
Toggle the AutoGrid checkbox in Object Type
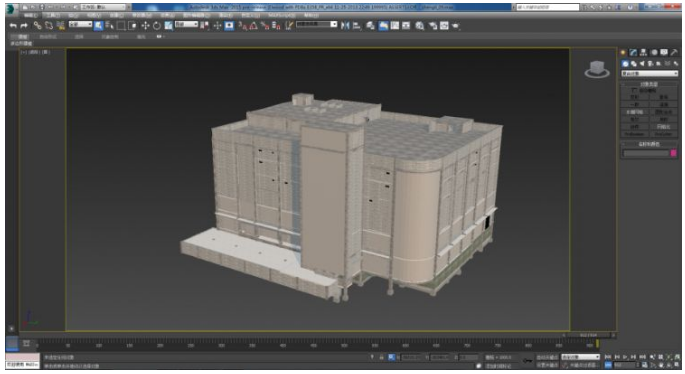tap(634, 90)
